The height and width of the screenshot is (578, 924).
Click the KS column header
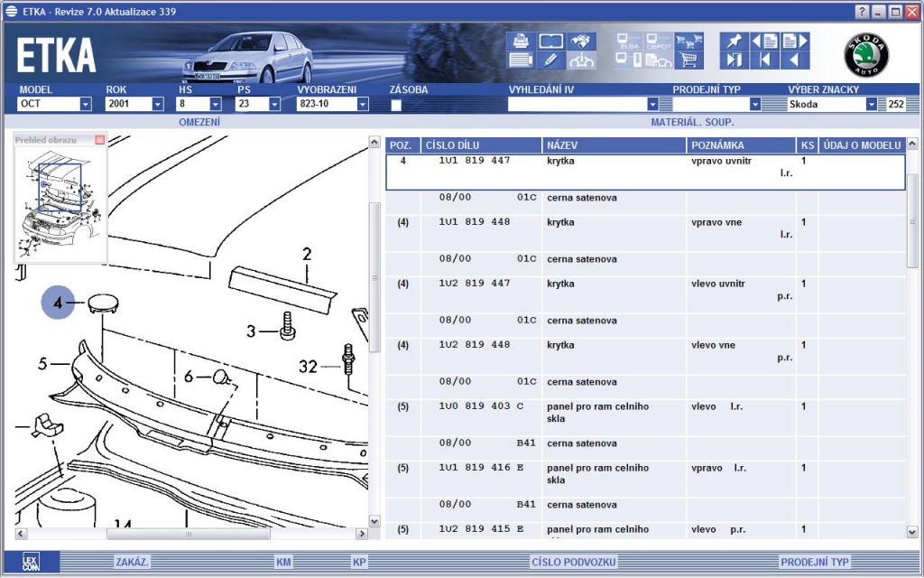click(808, 145)
